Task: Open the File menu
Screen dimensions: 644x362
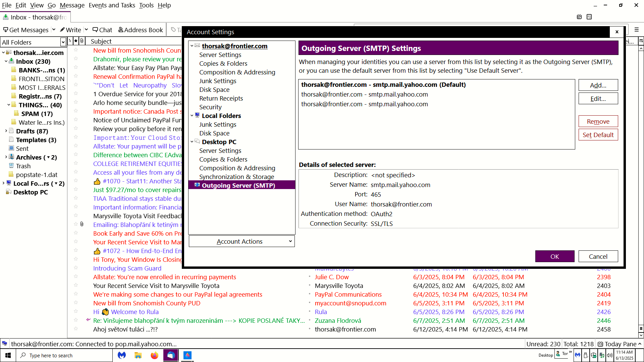Action: (x=7, y=5)
